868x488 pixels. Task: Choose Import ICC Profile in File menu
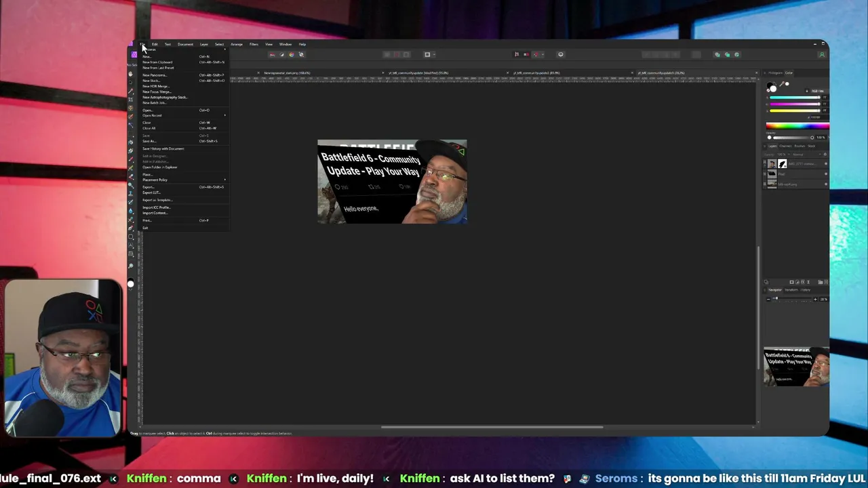click(184, 207)
